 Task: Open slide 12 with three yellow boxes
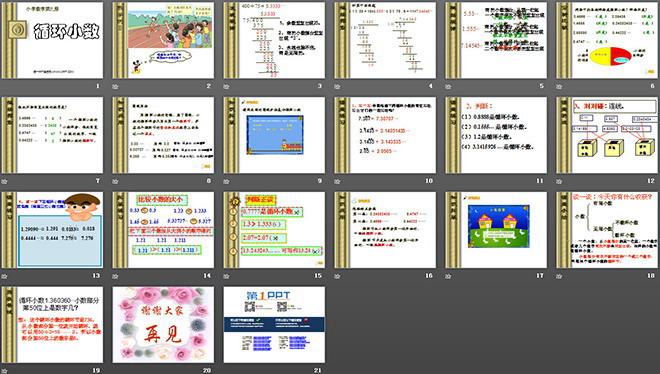607,135
